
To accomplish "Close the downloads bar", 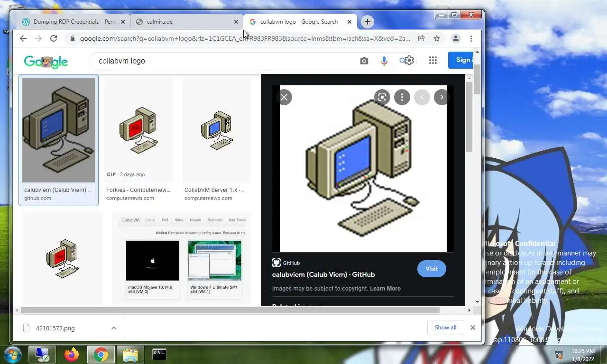I will pos(472,328).
